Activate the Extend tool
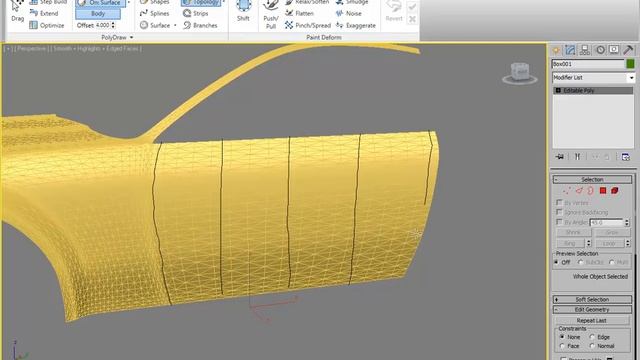Screen dimensions: 640x360 [x=44, y=13]
